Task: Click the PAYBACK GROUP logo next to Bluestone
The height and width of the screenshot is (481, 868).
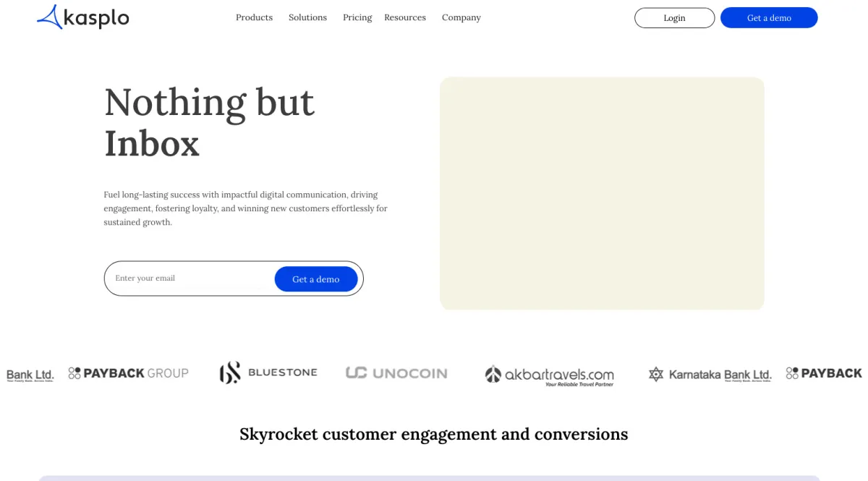Action: point(129,373)
